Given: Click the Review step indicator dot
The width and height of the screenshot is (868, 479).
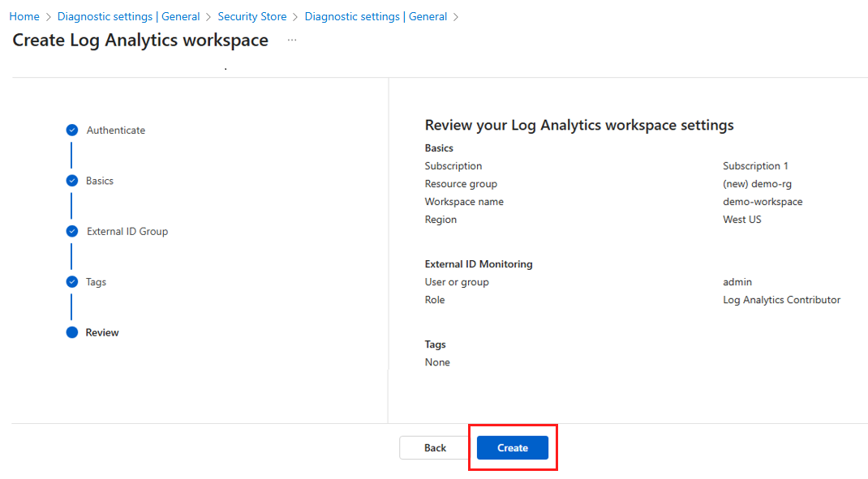Looking at the screenshot, I should pyautogui.click(x=72, y=332).
